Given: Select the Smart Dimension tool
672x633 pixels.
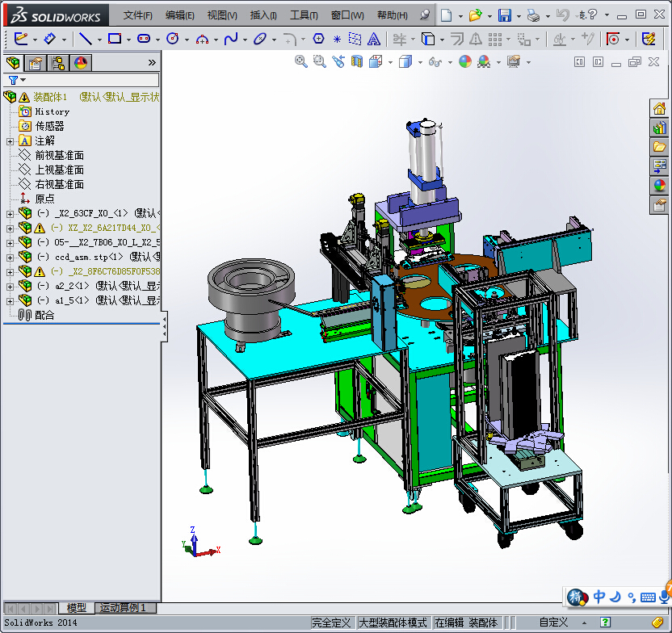Looking at the screenshot, I should (x=50, y=39).
